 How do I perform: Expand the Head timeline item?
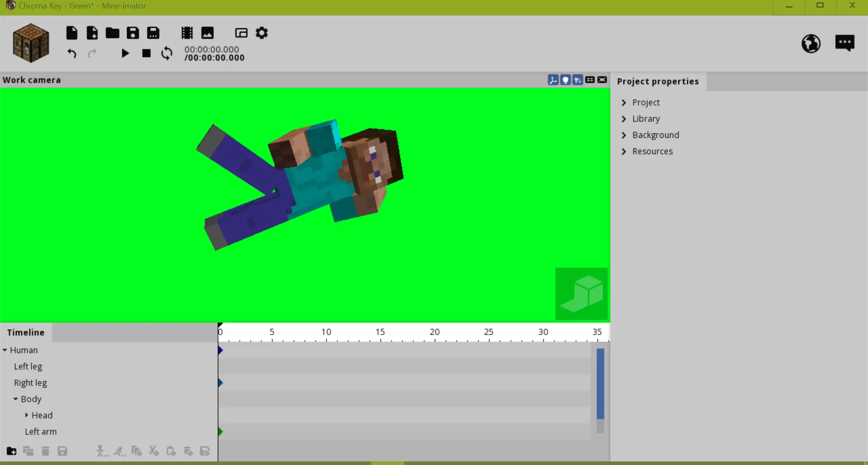pyautogui.click(x=27, y=415)
